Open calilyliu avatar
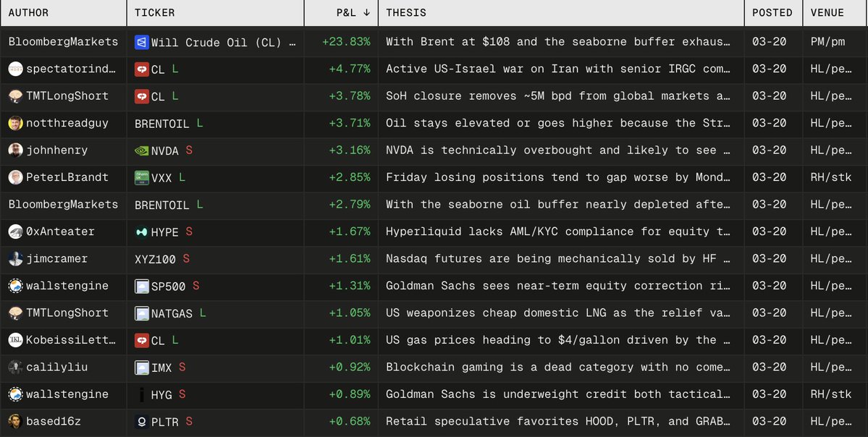 (15, 368)
